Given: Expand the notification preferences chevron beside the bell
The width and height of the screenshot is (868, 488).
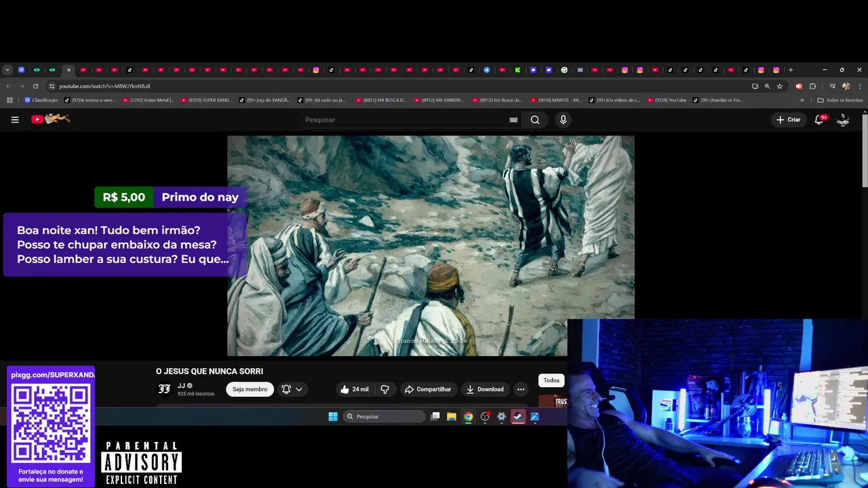Looking at the screenshot, I should 299,389.
